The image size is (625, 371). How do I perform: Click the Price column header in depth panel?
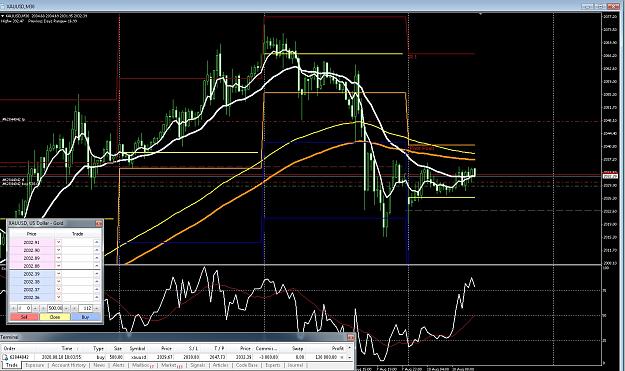tap(31, 234)
